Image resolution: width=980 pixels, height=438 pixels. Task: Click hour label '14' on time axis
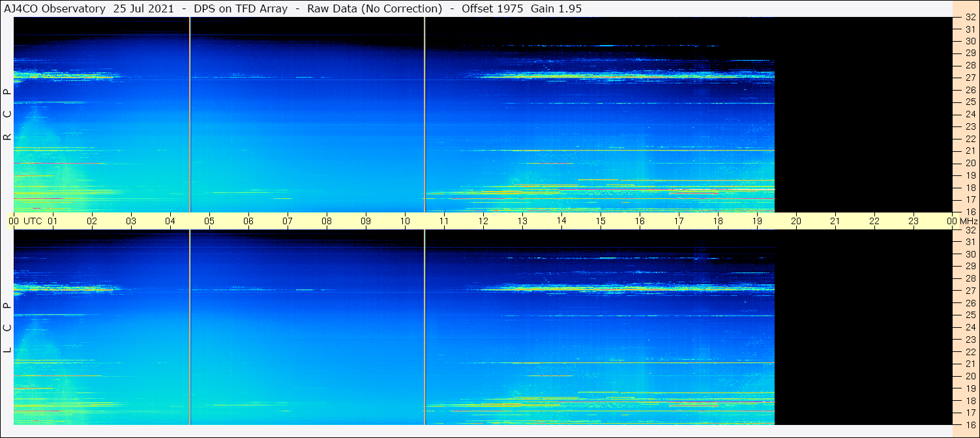(x=561, y=221)
